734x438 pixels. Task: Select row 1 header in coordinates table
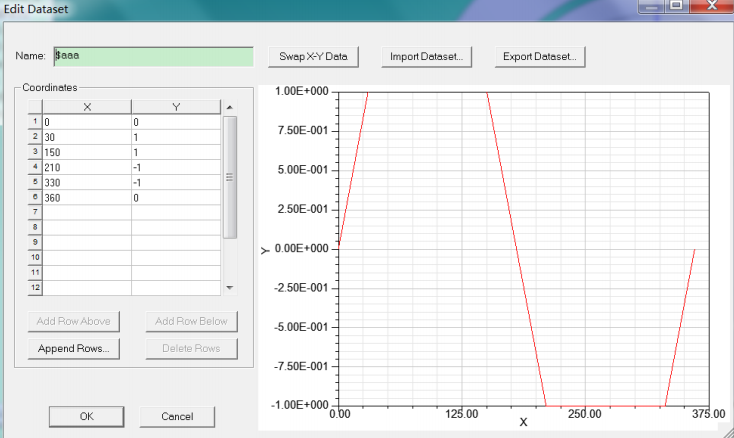coord(35,122)
